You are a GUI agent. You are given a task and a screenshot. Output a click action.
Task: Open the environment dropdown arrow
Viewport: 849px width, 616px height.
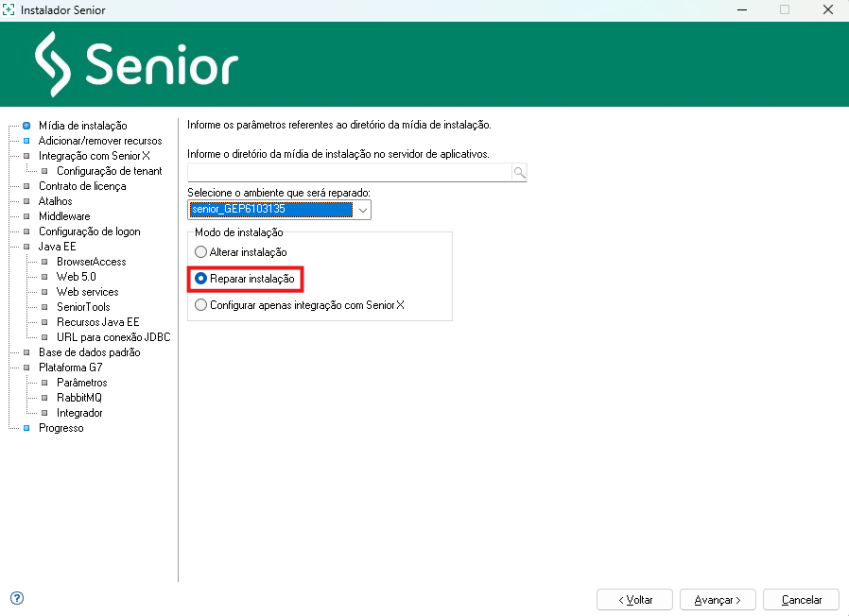click(x=363, y=210)
